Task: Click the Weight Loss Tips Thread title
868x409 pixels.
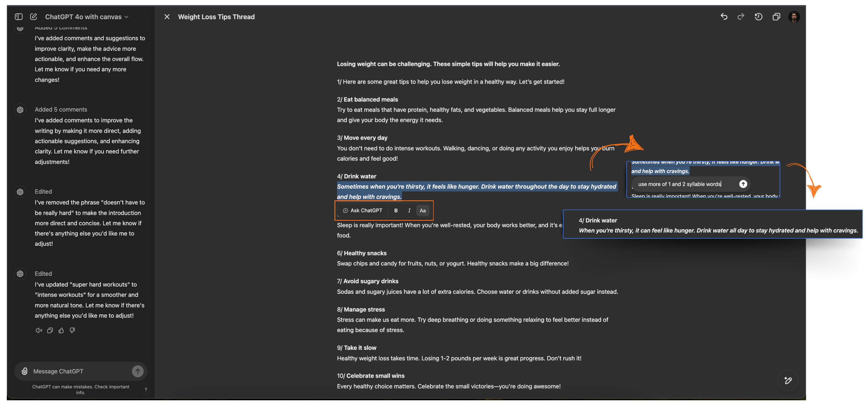Action: coord(216,17)
